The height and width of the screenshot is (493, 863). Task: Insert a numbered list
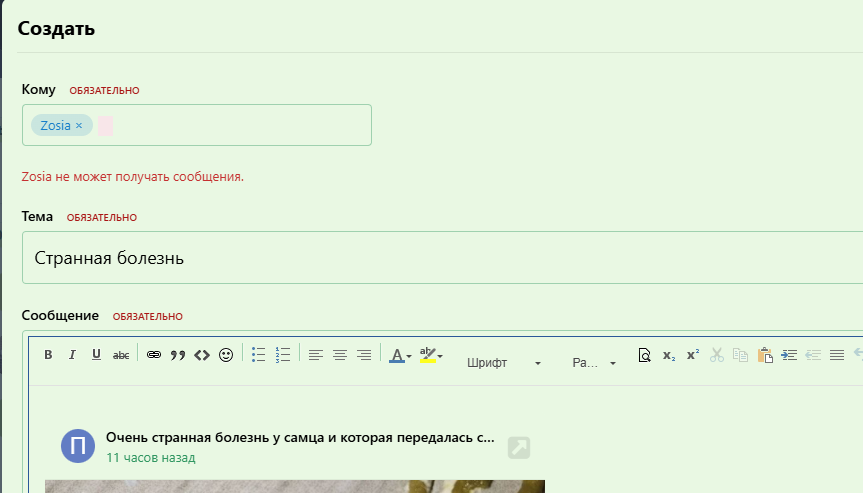pos(282,355)
